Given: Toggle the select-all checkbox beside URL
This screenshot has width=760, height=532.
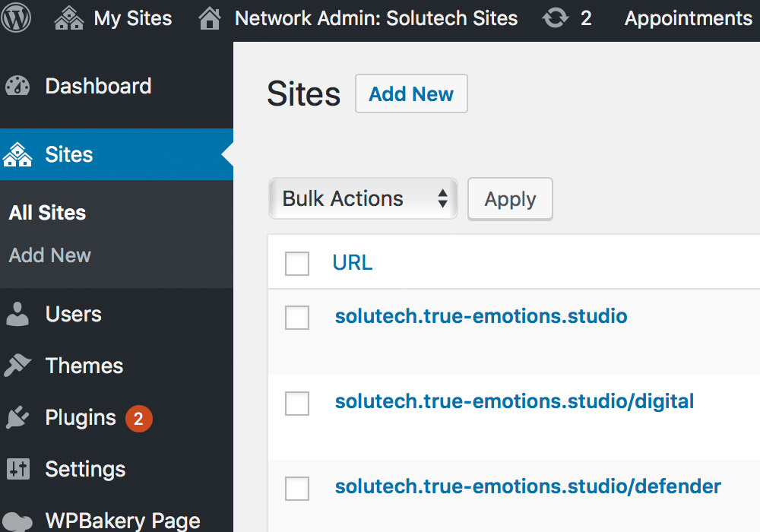Looking at the screenshot, I should pos(297,264).
